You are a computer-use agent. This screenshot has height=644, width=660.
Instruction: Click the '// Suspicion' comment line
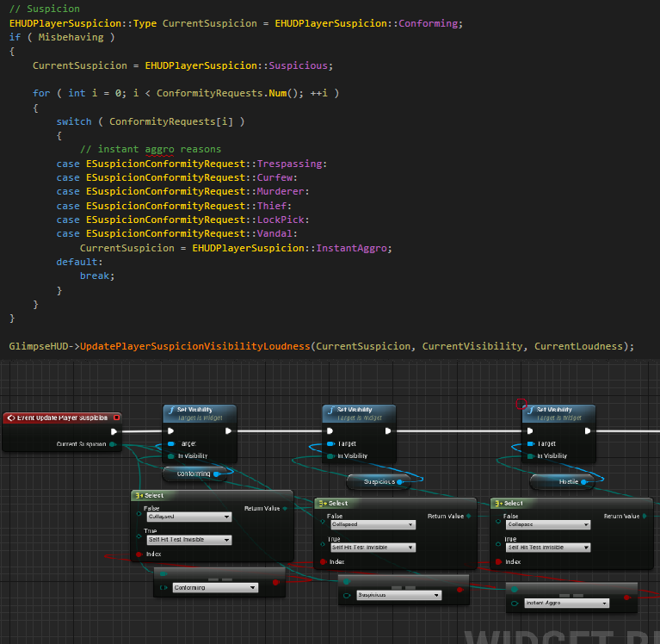pos(45,9)
